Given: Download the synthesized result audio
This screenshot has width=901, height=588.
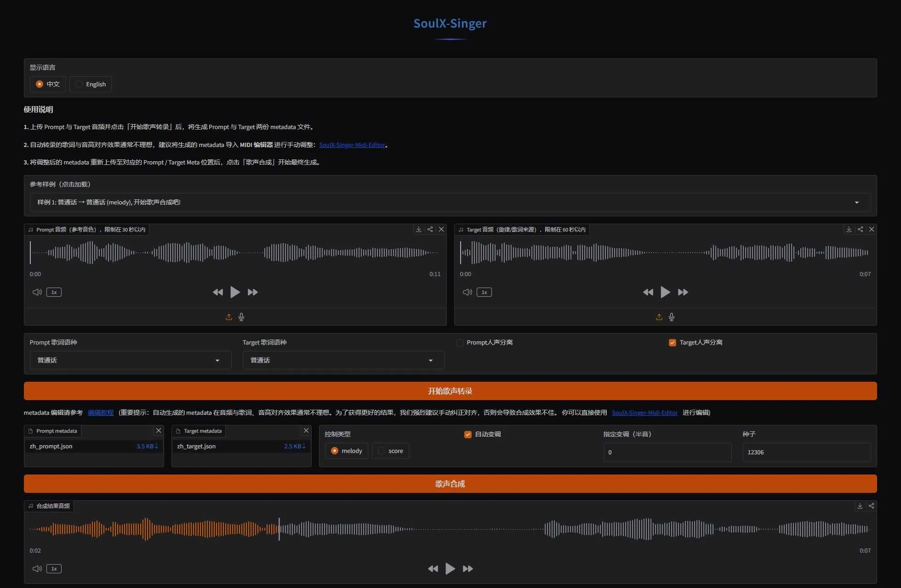Looking at the screenshot, I should coord(860,506).
